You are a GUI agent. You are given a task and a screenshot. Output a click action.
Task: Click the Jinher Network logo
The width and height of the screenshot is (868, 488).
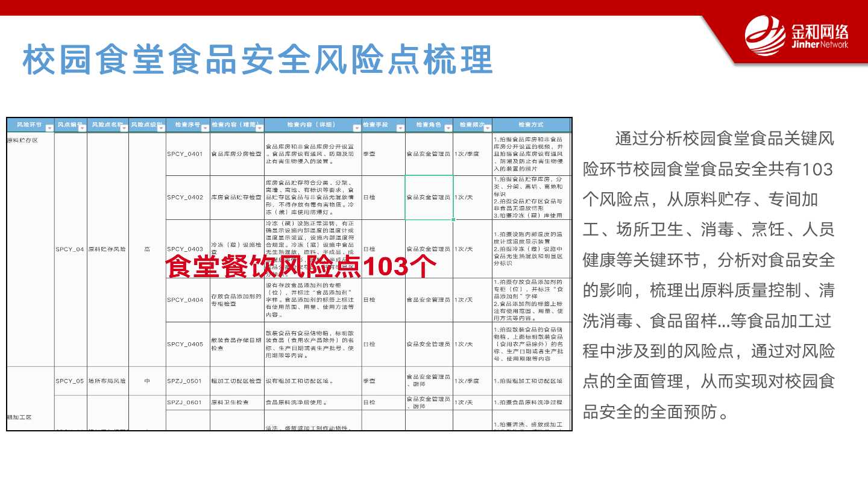[x=797, y=37]
